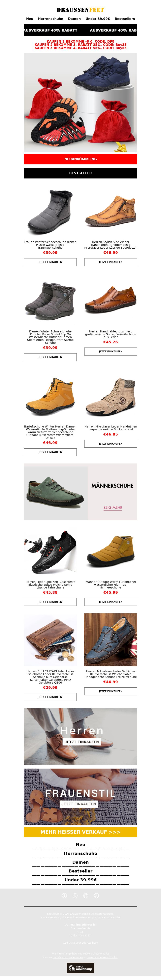Click the website link icon in footer
The height and width of the screenshot is (980, 161).
pos(96,895)
